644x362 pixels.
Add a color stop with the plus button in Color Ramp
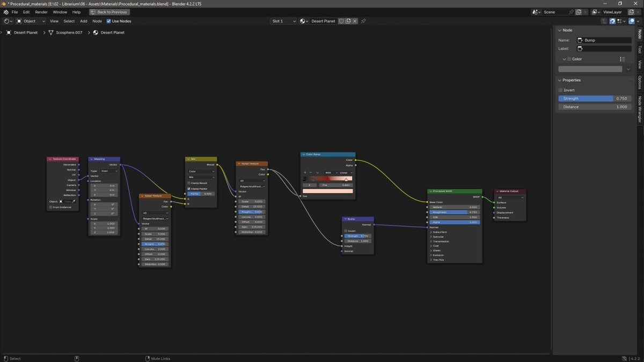tap(304, 173)
